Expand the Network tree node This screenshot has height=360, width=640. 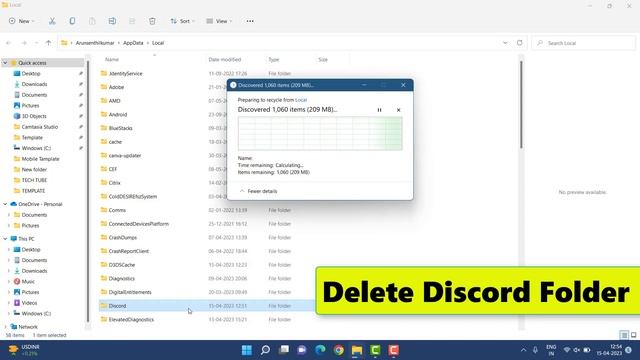click(5, 327)
